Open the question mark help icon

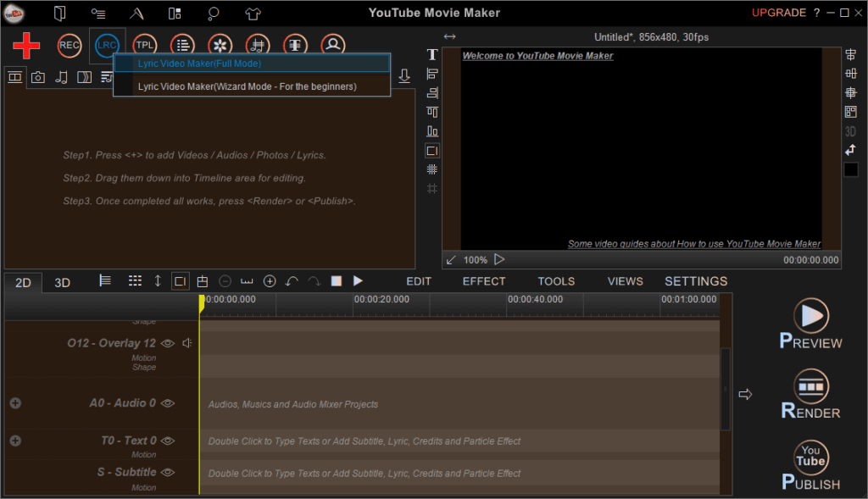click(817, 13)
